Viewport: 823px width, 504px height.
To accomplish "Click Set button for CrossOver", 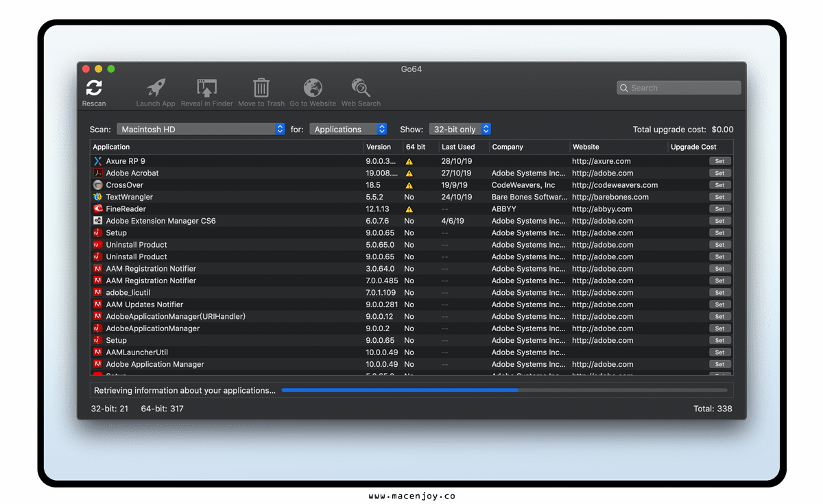I will (720, 185).
